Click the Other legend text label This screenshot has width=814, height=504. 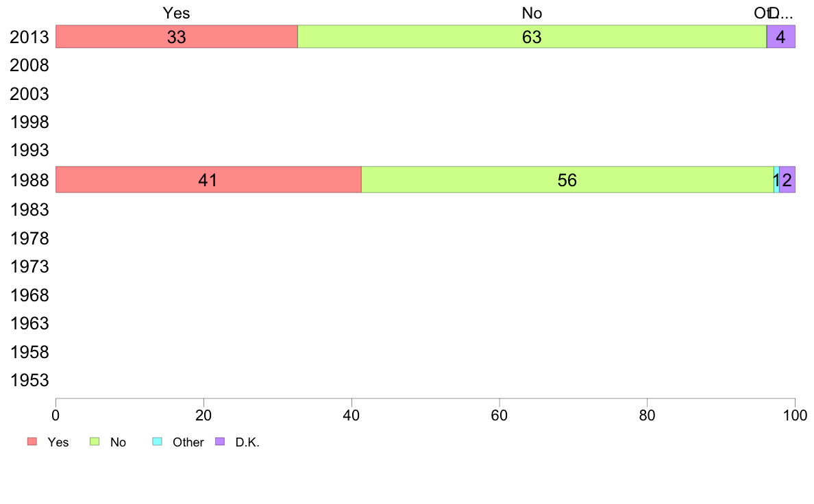click(x=188, y=442)
